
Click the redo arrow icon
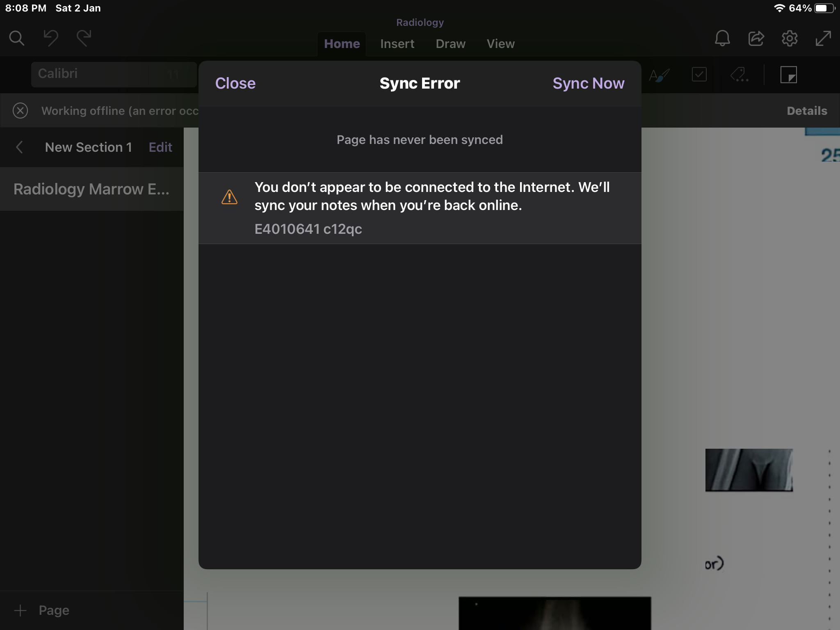click(x=84, y=38)
